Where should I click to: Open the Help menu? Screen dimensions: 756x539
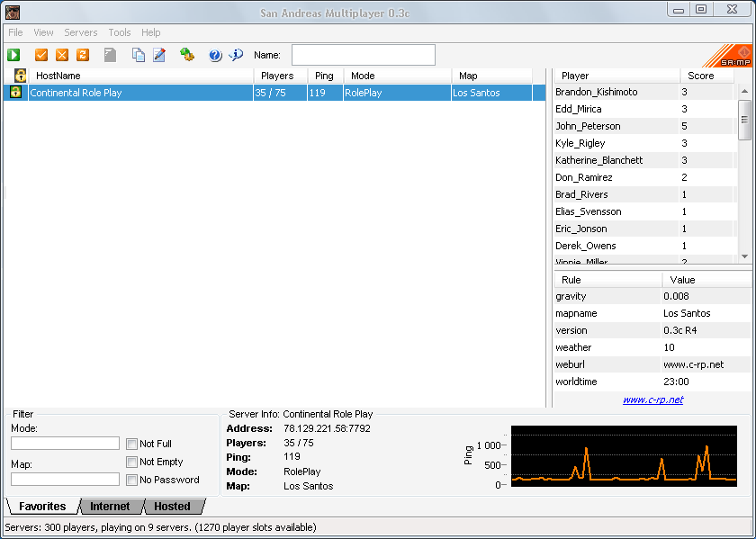point(151,32)
